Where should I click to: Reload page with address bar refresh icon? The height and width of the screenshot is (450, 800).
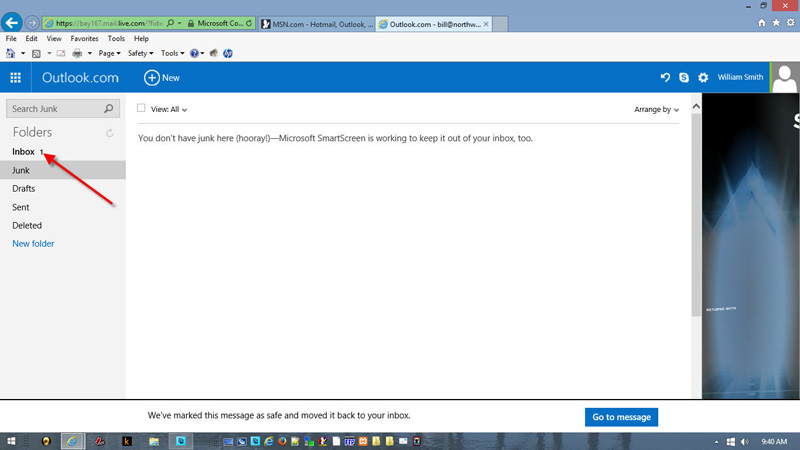point(249,23)
